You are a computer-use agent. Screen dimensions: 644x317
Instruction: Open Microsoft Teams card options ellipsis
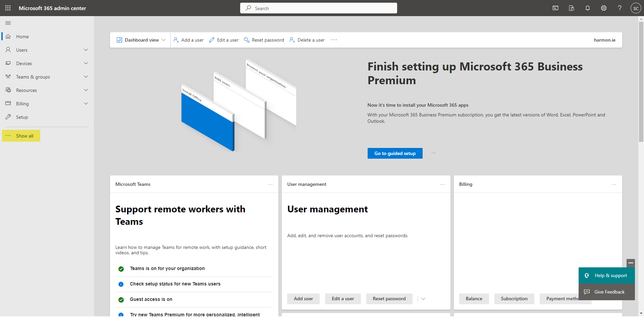pyautogui.click(x=270, y=184)
